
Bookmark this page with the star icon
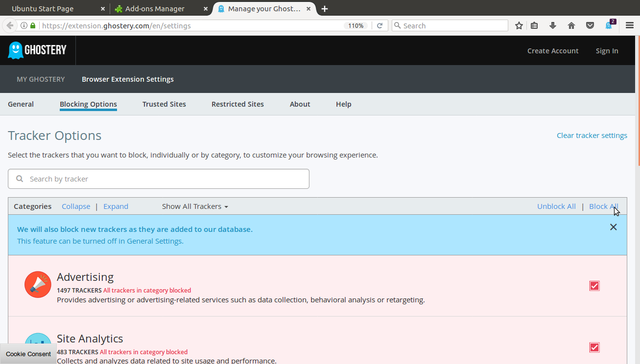[x=519, y=25]
